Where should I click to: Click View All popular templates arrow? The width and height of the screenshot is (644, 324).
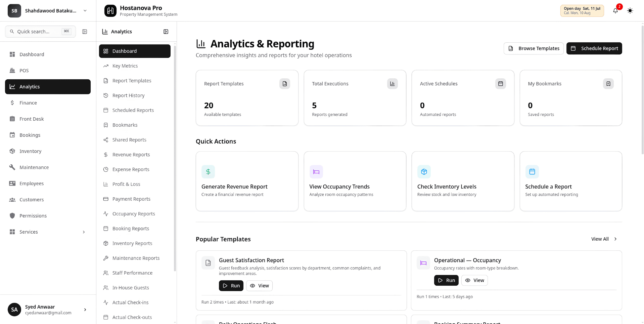click(x=604, y=239)
